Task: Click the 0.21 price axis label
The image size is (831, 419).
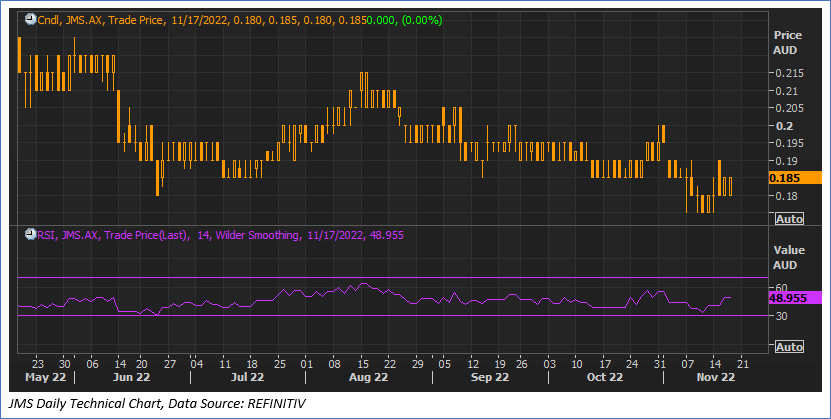Action: 784,91
